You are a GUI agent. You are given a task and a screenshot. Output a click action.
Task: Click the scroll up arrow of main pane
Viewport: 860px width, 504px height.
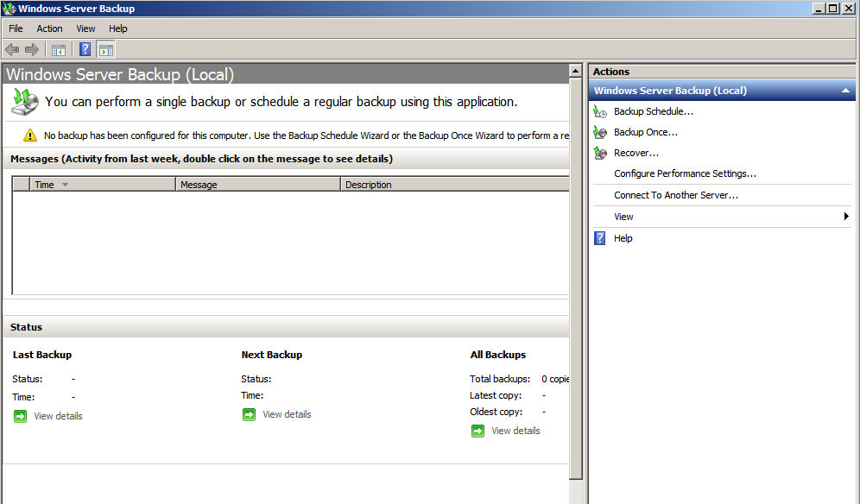575,71
